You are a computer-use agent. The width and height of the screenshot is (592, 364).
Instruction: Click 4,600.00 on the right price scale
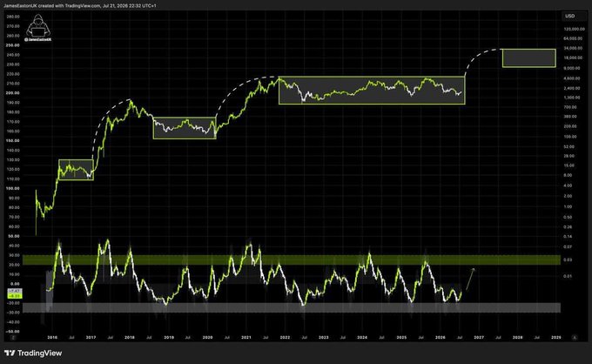[572, 78]
